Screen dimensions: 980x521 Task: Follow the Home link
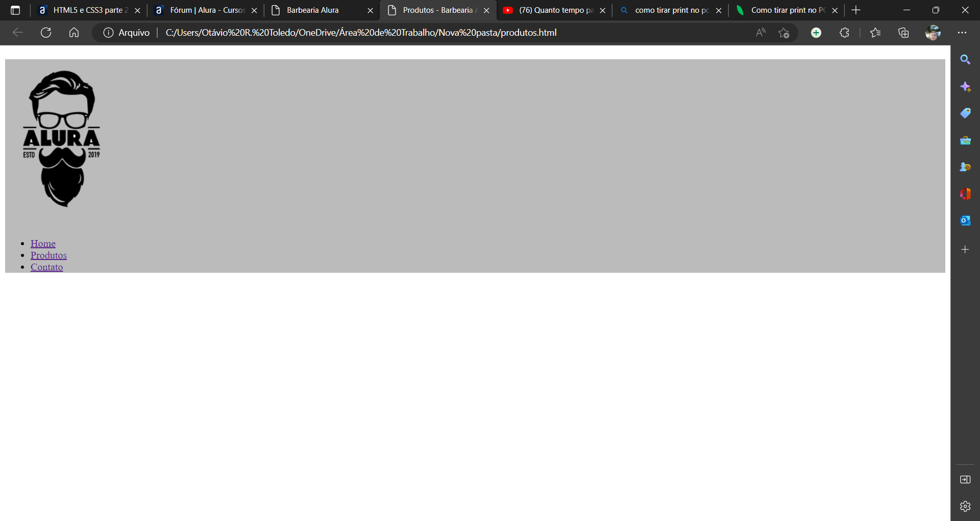coord(43,244)
